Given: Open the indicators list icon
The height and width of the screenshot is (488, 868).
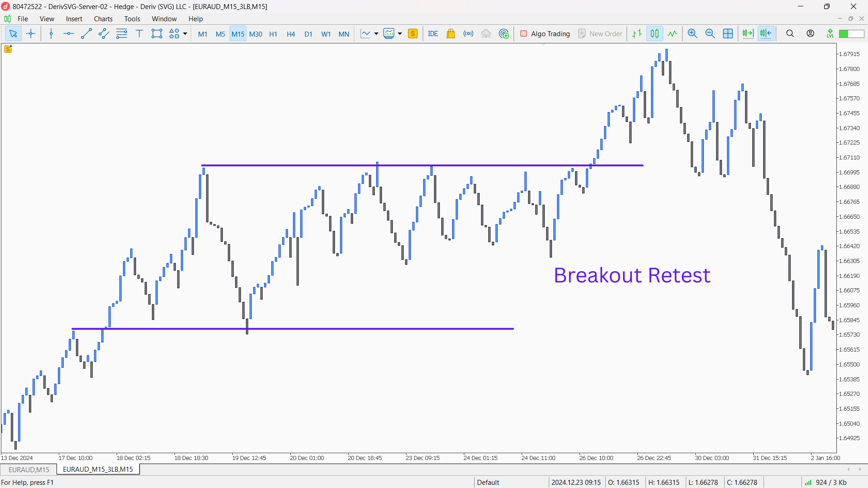Looking at the screenshot, I should [x=389, y=33].
